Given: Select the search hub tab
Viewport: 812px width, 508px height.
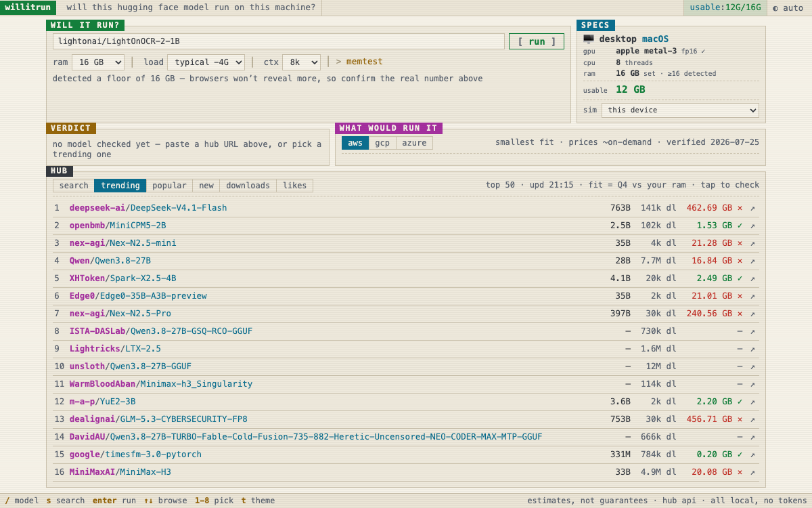Looking at the screenshot, I should [74, 186].
